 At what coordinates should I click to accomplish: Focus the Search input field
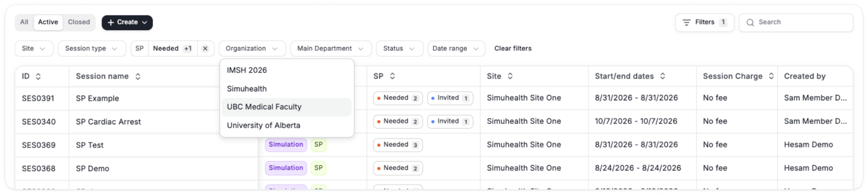pos(796,23)
